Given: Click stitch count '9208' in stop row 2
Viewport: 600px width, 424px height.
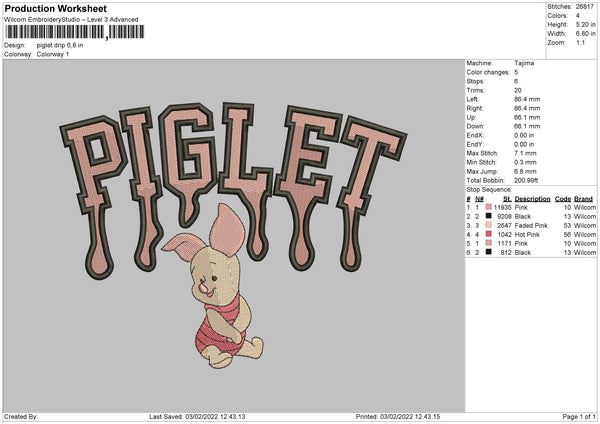Looking at the screenshot, I should pos(504,217).
